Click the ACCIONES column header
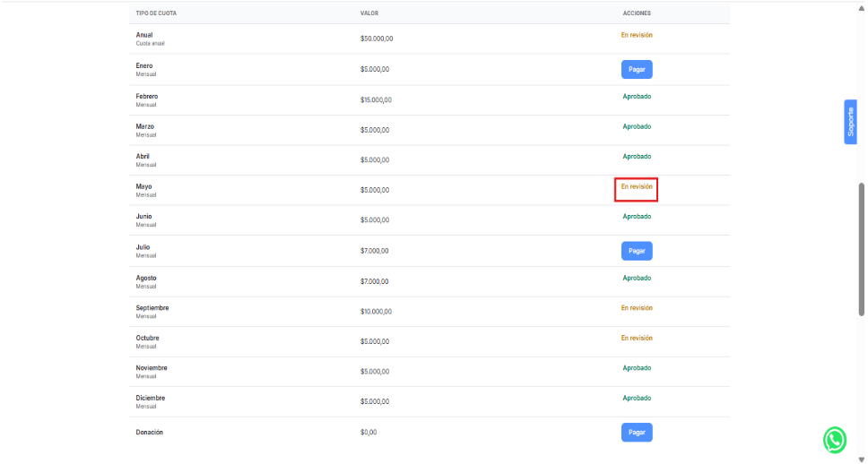Image resolution: width=868 pixels, height=464 pixels. [x=637, y=13]
